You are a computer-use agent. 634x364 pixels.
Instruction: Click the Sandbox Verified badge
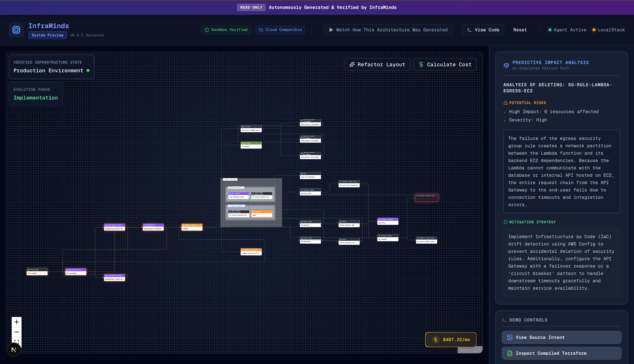pos(226,30)
